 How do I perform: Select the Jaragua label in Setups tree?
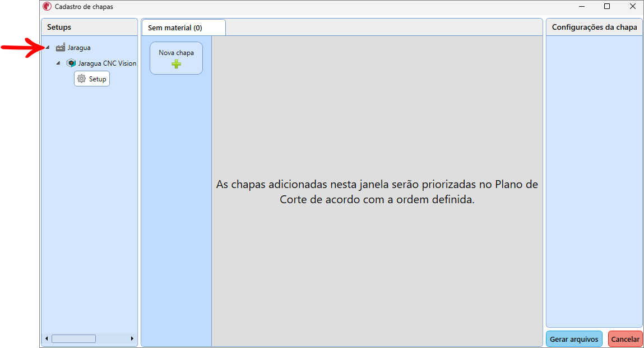point(79,48)
